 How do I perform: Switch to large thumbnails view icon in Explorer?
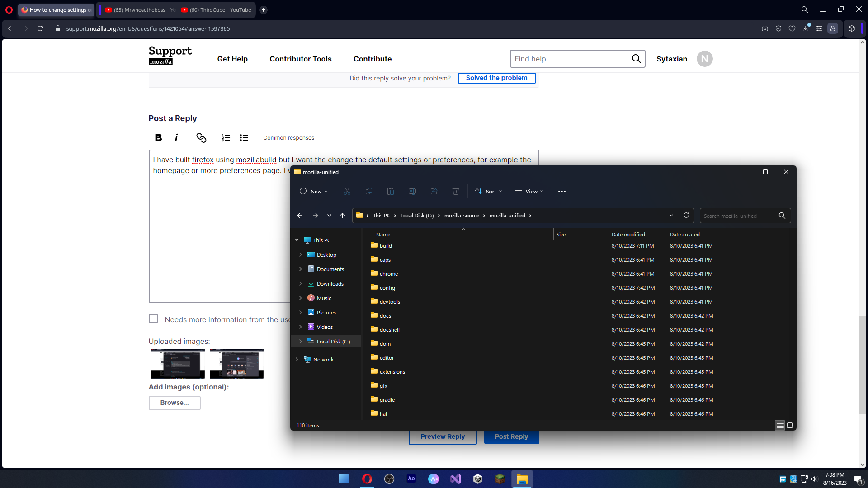(x=790, y=425)
